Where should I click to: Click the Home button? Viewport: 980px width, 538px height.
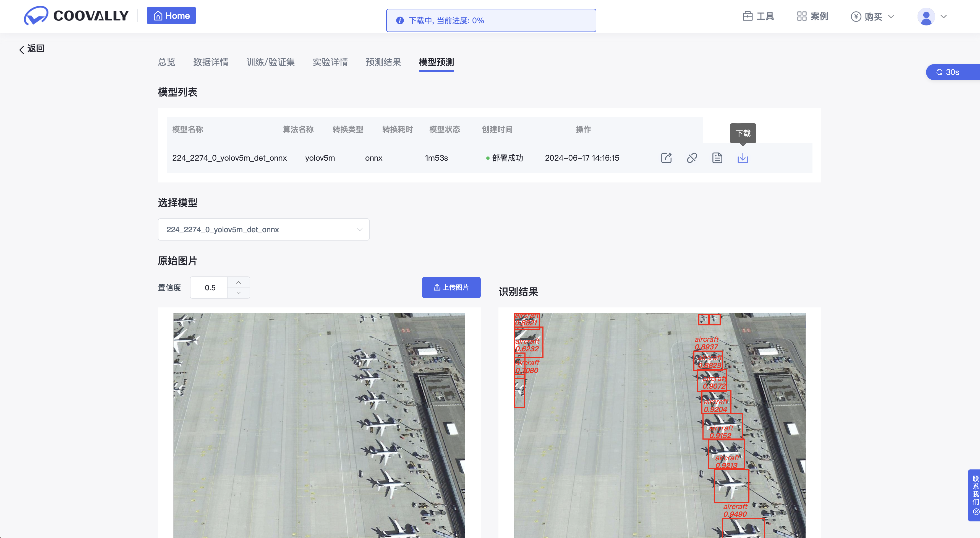click(171, 15)
